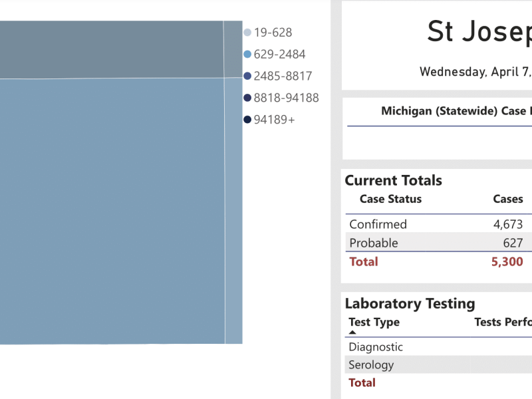This screenshot has height=399, width=532.
Task: Click the 5,300 total cases value
Action: coord(507,262)
